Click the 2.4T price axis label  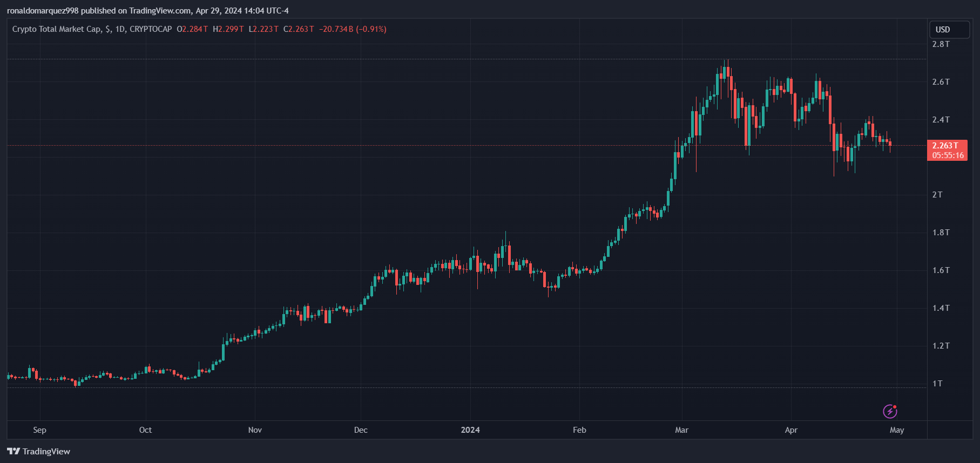coord(941,120)
